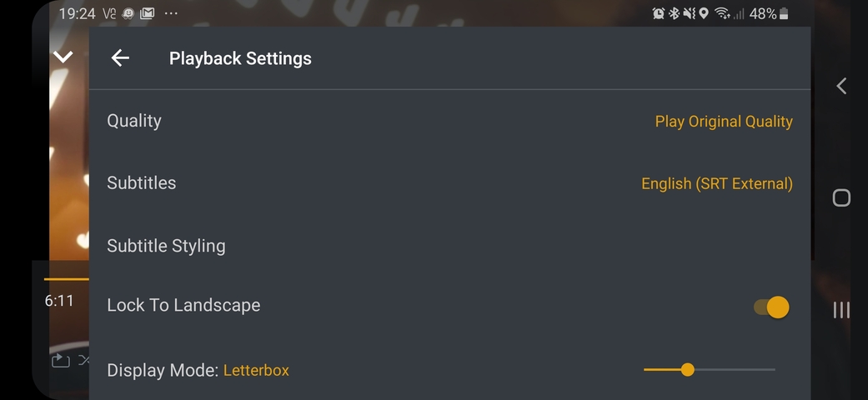Tap the battery icon in the status bar
The width and height of the screenshot is (868, 400).
784,13
